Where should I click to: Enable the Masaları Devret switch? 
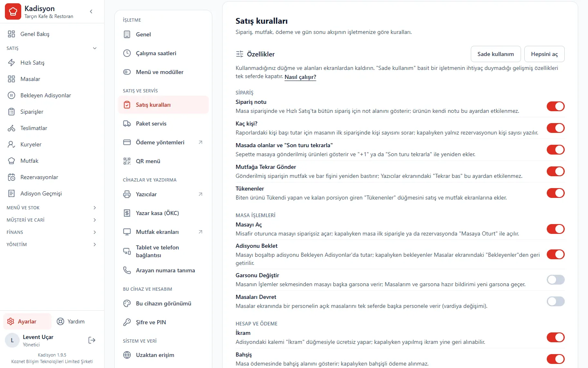556,301
